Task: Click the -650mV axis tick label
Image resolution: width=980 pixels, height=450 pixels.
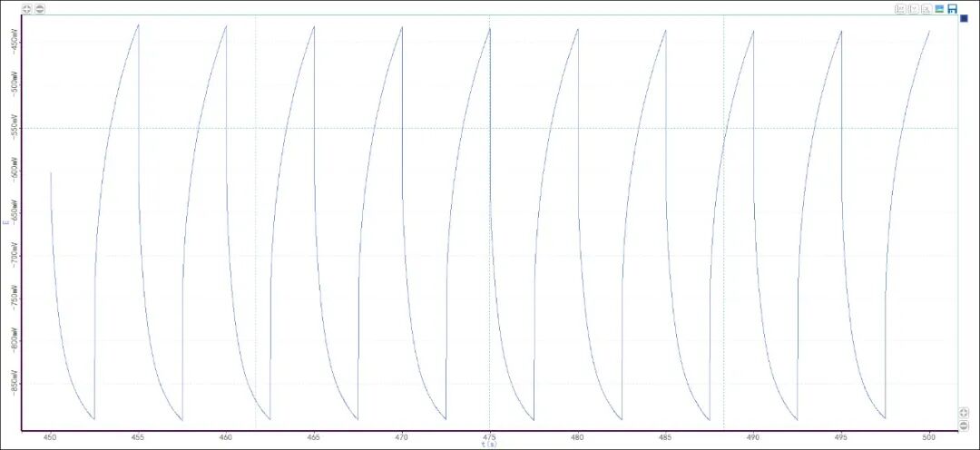Action: [x=15, y=212]
